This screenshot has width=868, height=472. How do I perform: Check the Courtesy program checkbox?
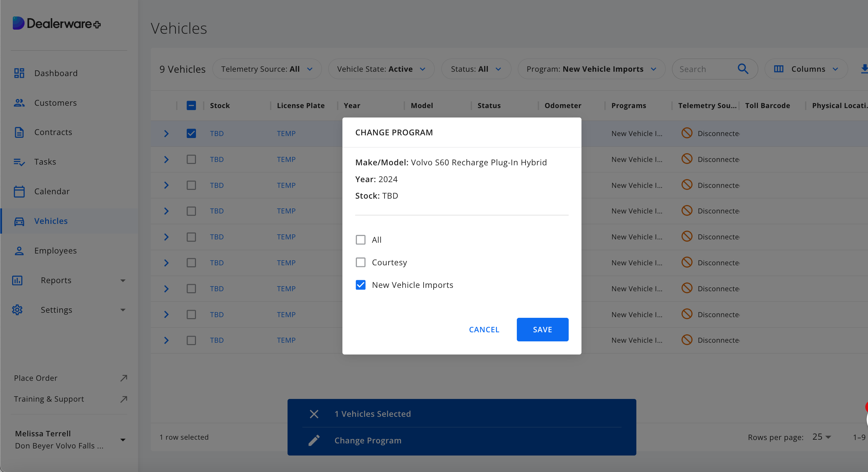coord(361,263)
